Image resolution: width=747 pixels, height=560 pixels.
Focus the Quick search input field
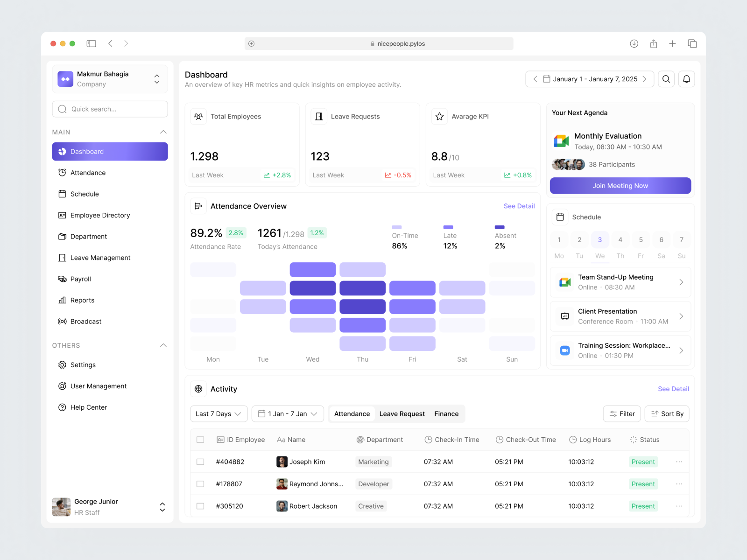110,109
